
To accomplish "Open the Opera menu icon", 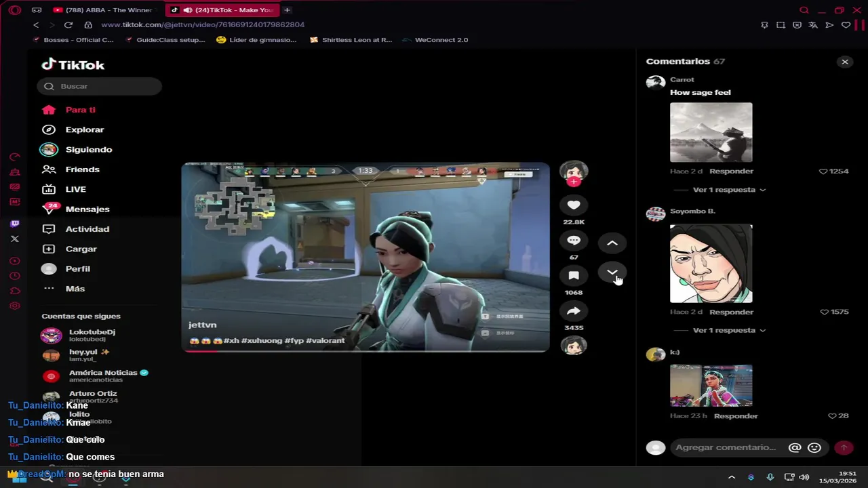I will tap(15, 10).
